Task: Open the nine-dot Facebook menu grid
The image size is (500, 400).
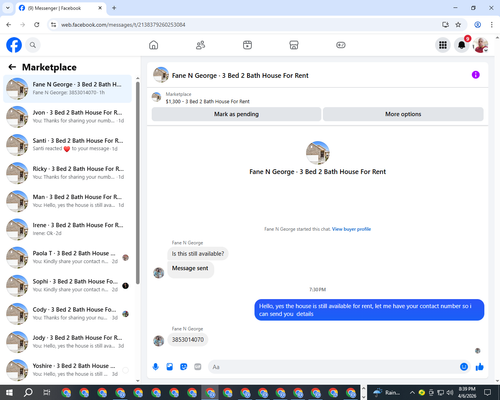Action: pyautogui.click(x=443, y=45)
